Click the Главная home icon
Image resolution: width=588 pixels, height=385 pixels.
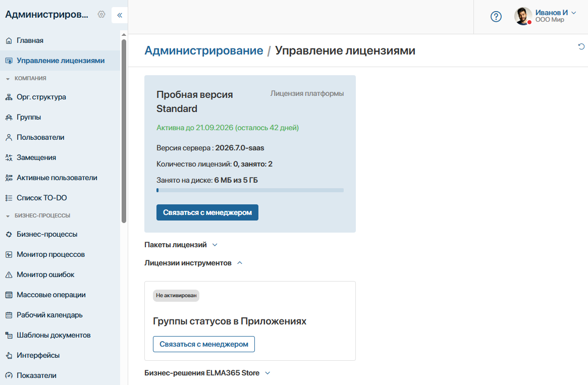9,40
